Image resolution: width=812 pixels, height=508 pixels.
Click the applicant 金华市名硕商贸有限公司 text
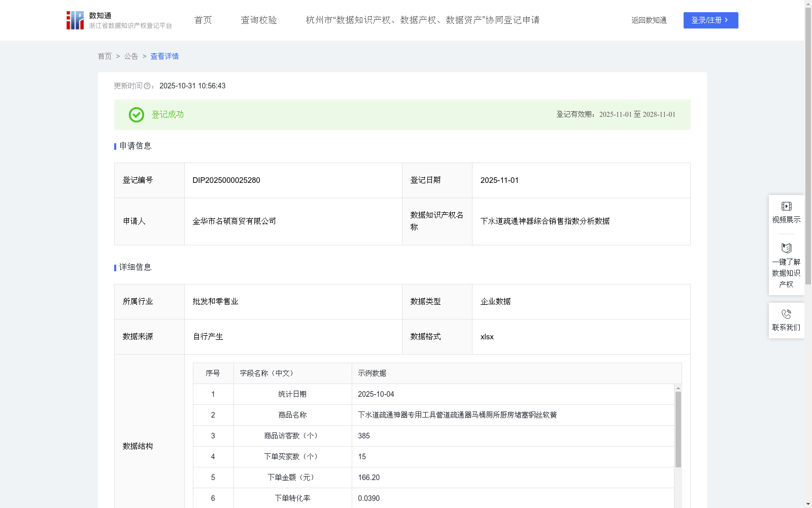click(234, 221)
